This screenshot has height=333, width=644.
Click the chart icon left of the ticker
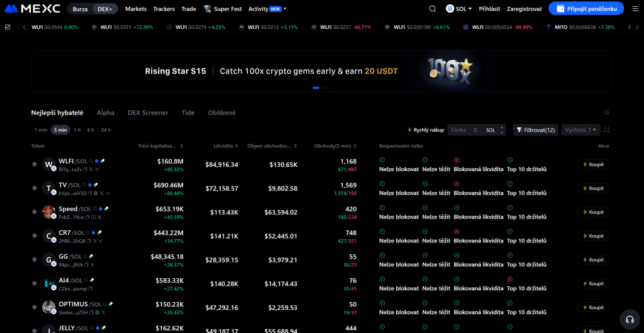click(x=8, y=27)
